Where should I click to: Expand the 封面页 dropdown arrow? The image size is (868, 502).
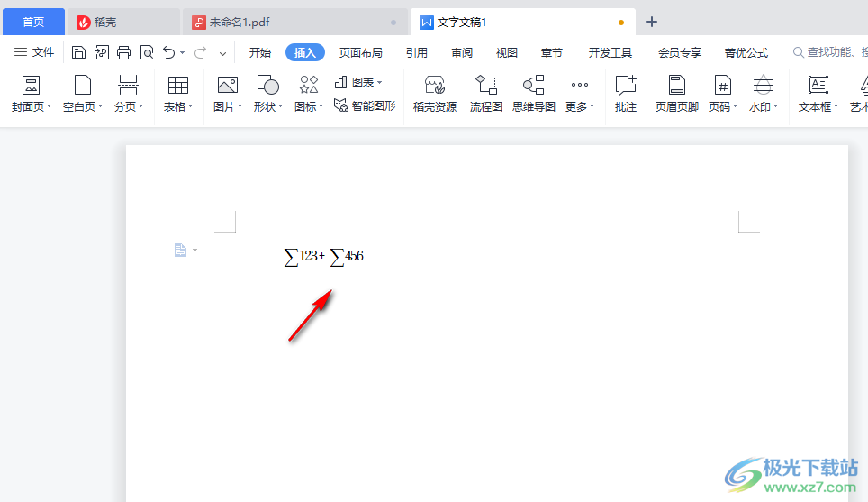click(49, 105)
